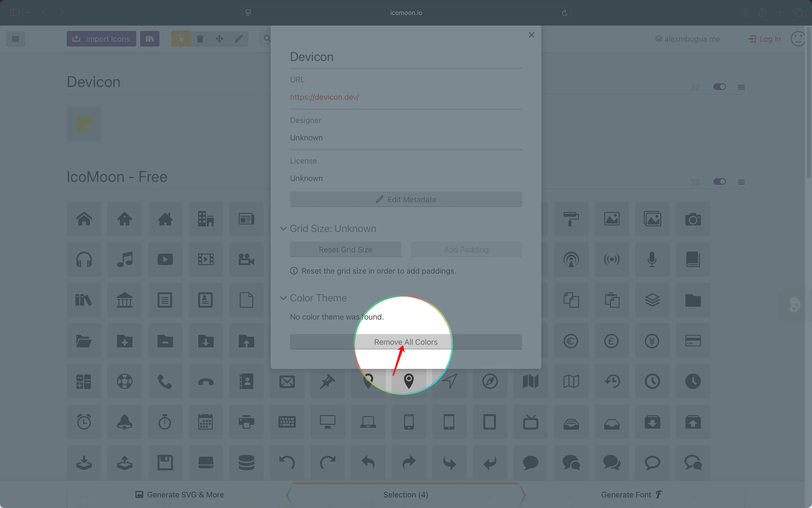
Task: Open the IcoMoon - Free set options menu
Action: click(741, 182)
